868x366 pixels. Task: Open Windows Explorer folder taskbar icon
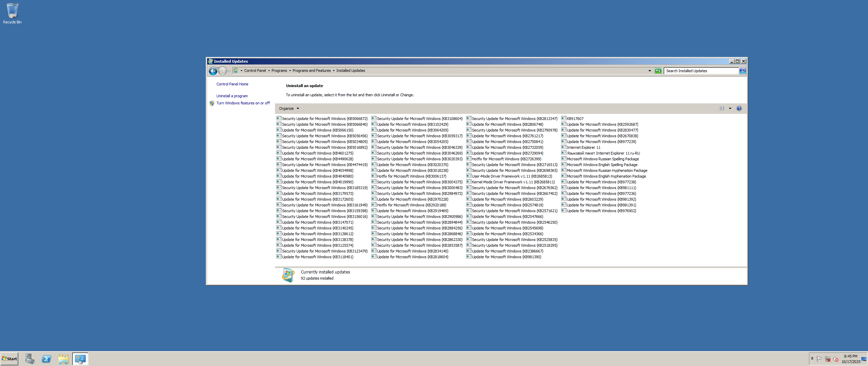click(63, 359)
